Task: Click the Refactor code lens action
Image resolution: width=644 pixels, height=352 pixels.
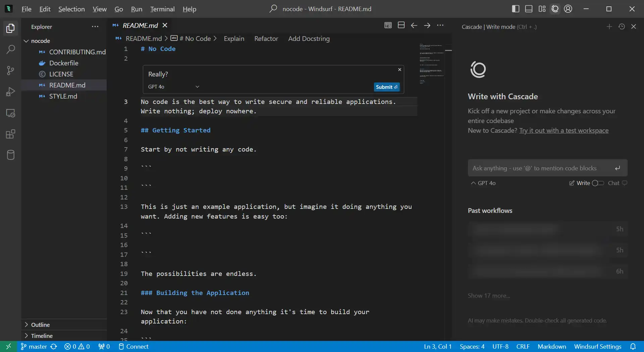Action: [x=266, y=39]
